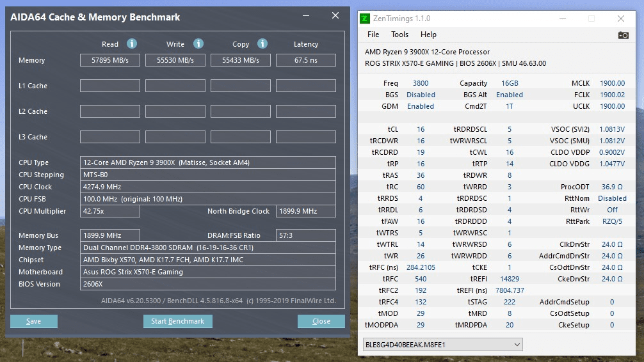This screenshot has width=644, height=362.
Task: Click the UCLK value 1900.00
Action: point(613,106)
